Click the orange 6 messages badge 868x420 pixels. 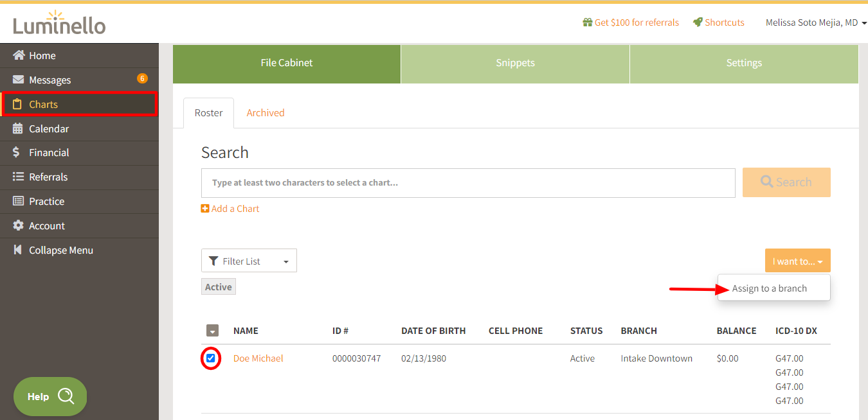click(x=142, y=78)
